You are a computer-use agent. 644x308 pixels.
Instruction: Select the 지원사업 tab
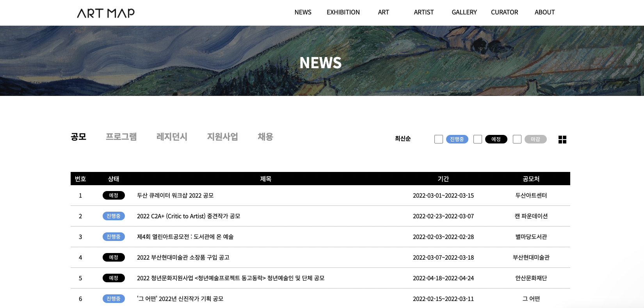pyautogui.click(x=222, y=137)
